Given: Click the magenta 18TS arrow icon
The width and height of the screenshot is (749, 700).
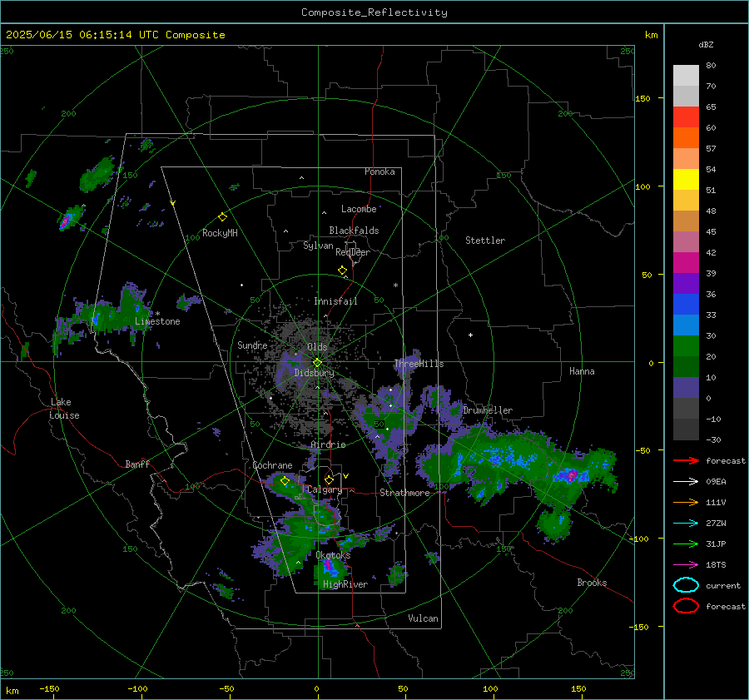Looking at the screenshot, I should tap(686, 565).
